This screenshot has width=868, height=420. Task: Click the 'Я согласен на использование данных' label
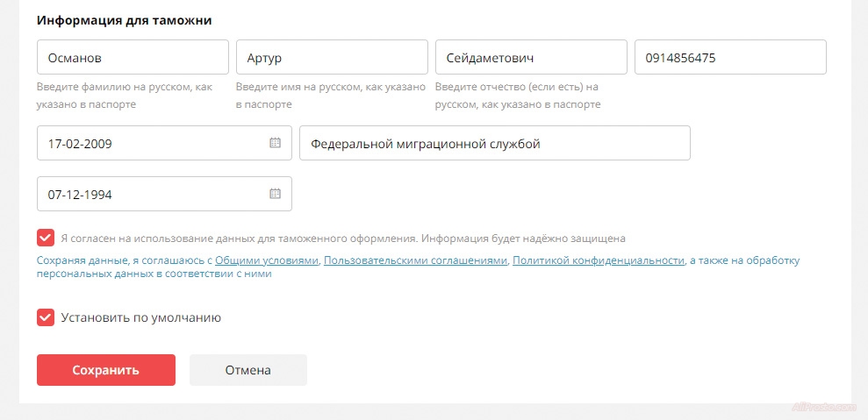(342, 238)
